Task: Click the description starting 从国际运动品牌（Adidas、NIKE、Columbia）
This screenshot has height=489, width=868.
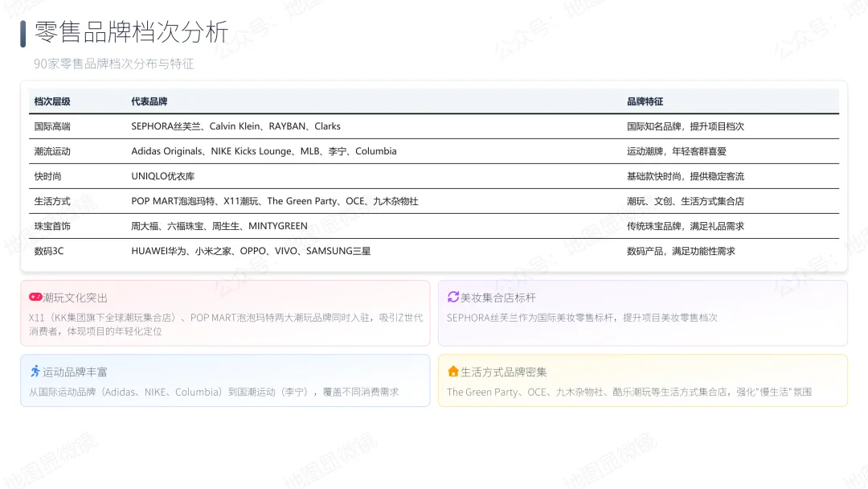Action: [x=214, y=392]
